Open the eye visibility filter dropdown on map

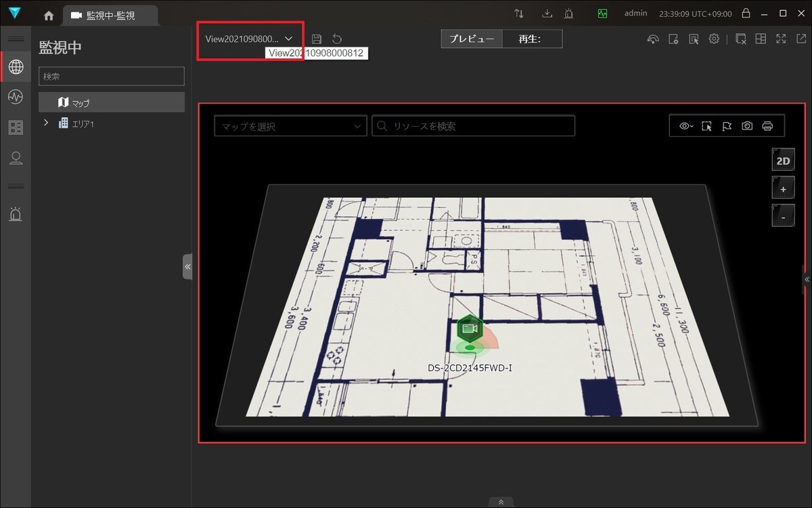[686, 126]
